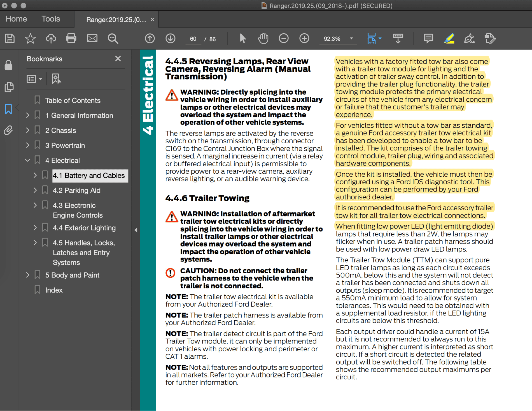
Task: Collapse the navigation pane with arrow
Action: coord(136,230)
